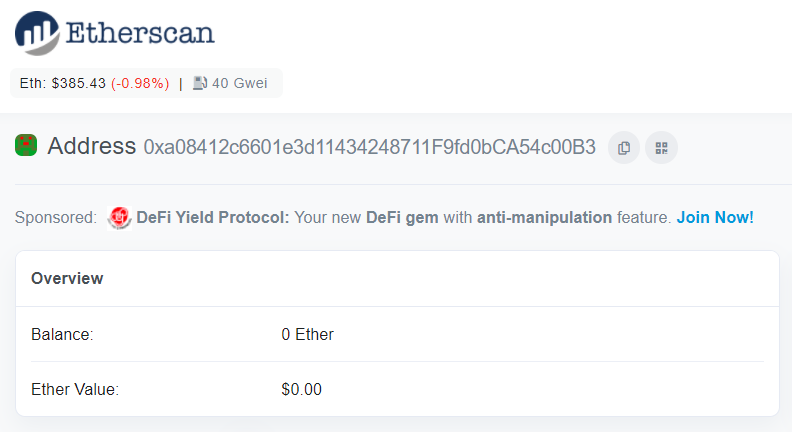Screen dimensions: 792x432
Task: Click the 0 Ether balance value
Action: [308, 334]
